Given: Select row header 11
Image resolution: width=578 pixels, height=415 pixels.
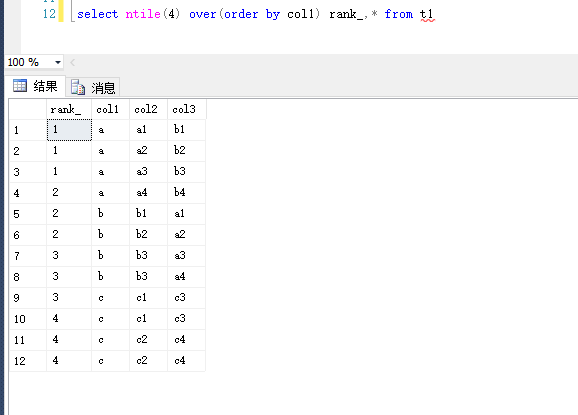Looking at the screenshot, I should [x=28, y=340].
